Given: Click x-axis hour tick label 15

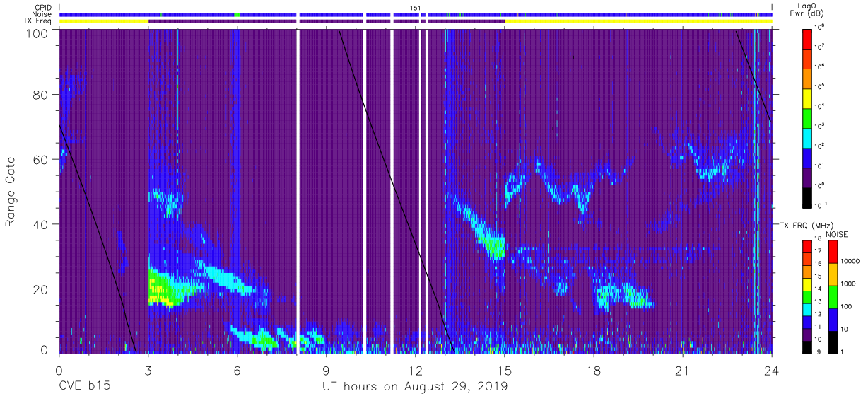Looking at the screenshot, I should point(505,370).
